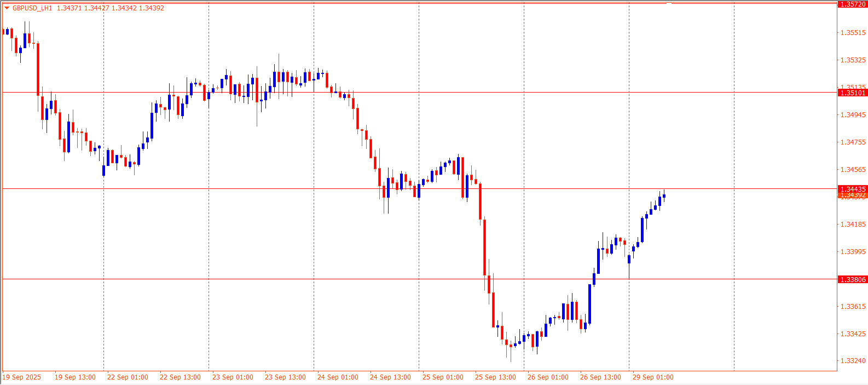Click the OHLC values in the chart header
The image size is (868, 385).
[110, 8]
